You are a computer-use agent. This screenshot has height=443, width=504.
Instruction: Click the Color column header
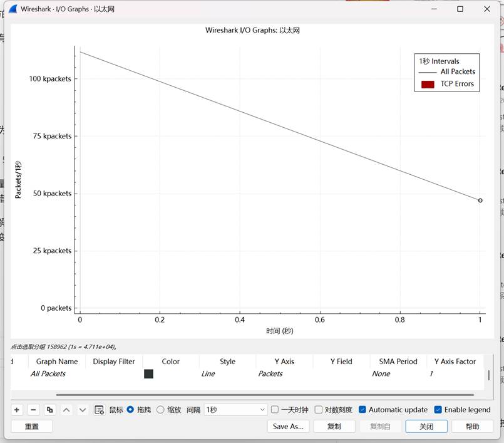(x=171, y=362)
